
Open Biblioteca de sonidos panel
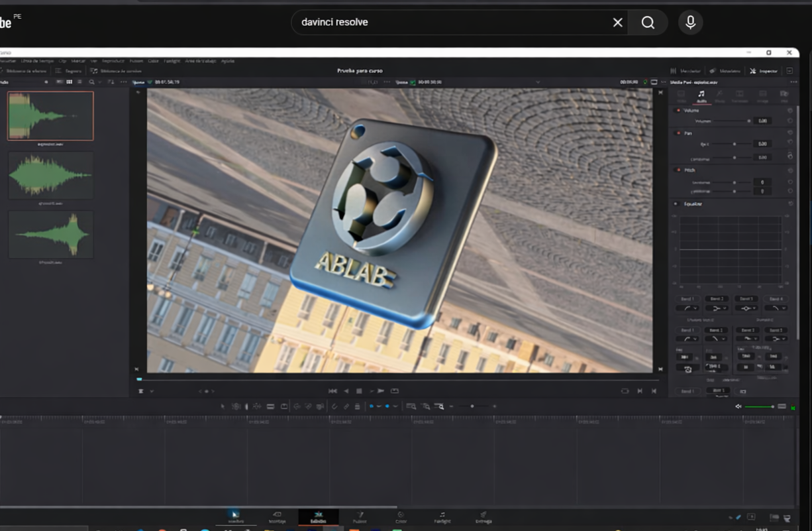click(x=116, y=71)
